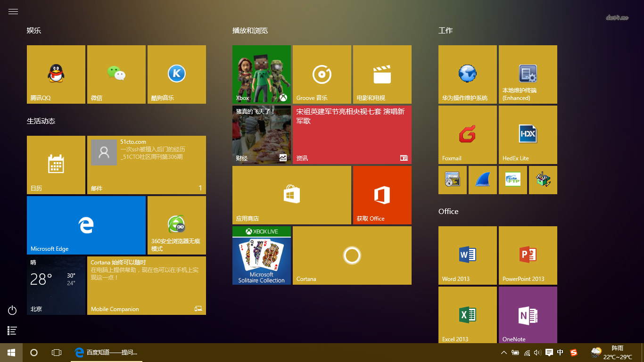Click the 28° temperature reading
The image size is (644, 362).
click(x=41, y=280)
